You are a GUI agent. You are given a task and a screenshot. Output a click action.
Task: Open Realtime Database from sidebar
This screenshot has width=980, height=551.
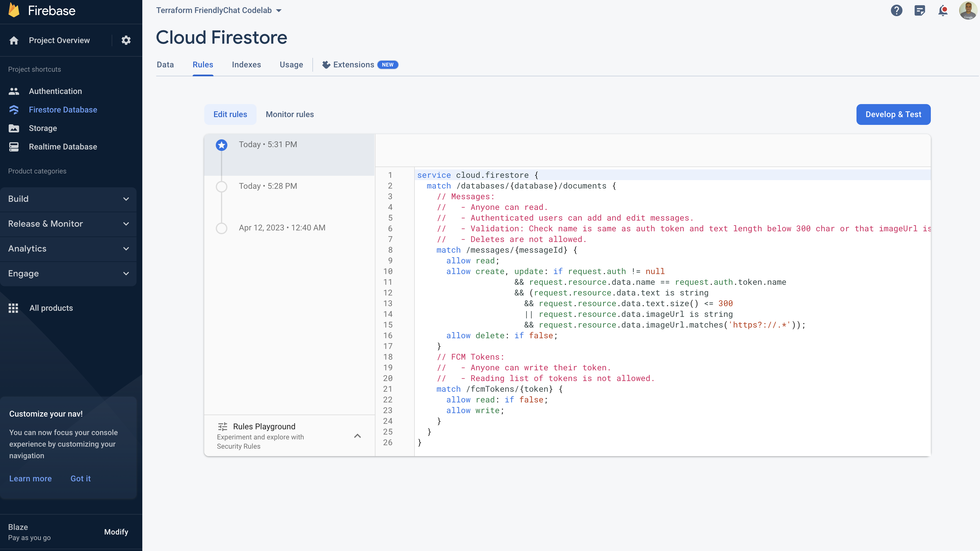(x=62, y=147)
